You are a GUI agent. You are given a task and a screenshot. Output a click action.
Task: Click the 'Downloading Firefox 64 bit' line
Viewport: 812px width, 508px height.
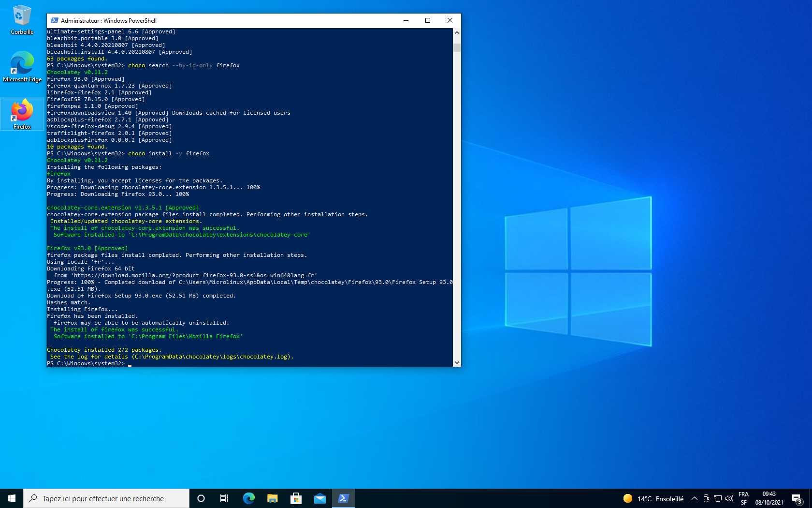click(91, 269)
